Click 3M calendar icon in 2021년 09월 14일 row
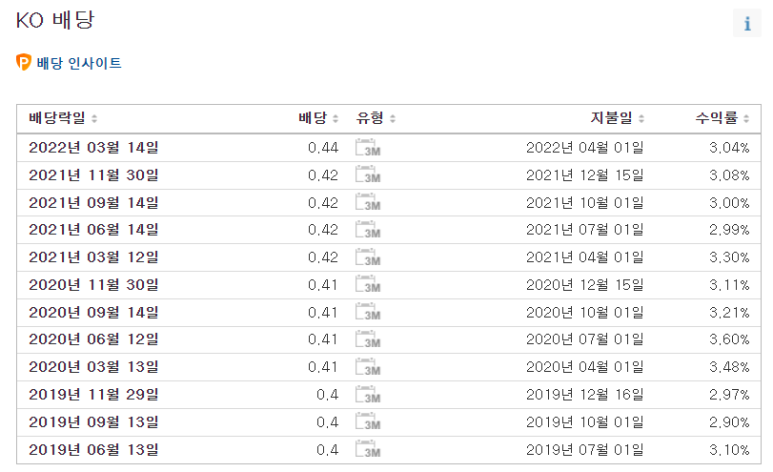773x472 pixels. click(x=368, y=203)
